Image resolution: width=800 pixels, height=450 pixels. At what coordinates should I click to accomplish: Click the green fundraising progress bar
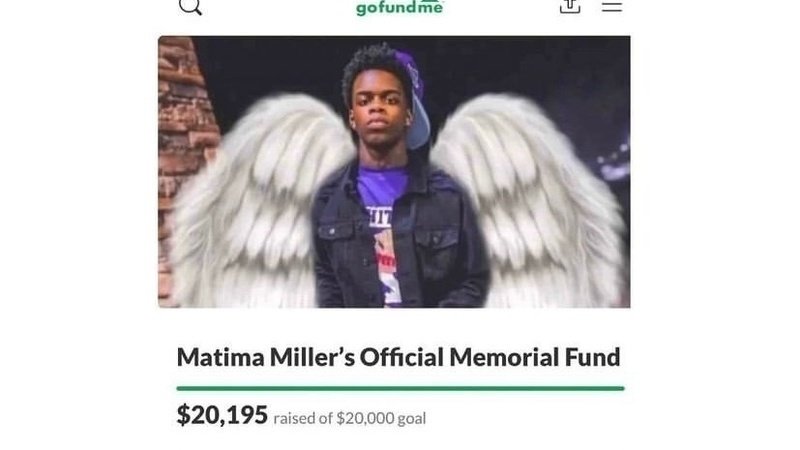401,389
